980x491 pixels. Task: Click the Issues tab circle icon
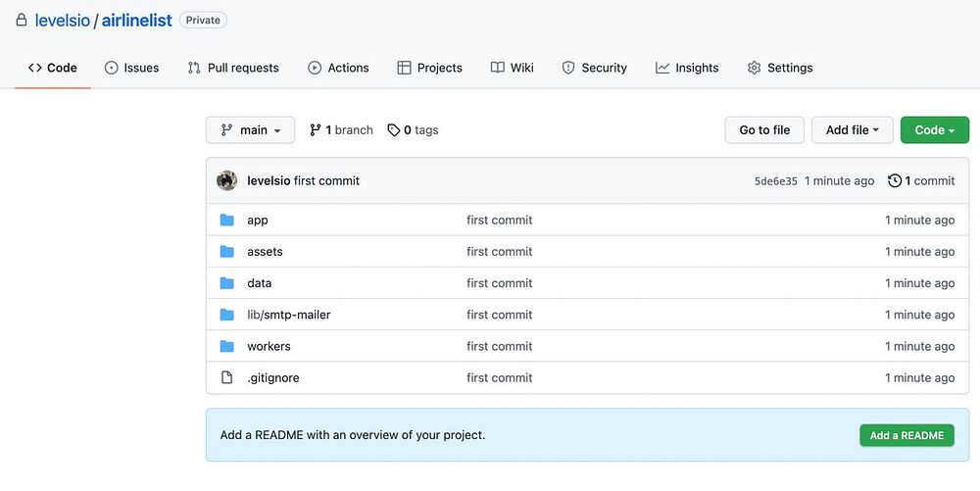[x=112, y=68]
